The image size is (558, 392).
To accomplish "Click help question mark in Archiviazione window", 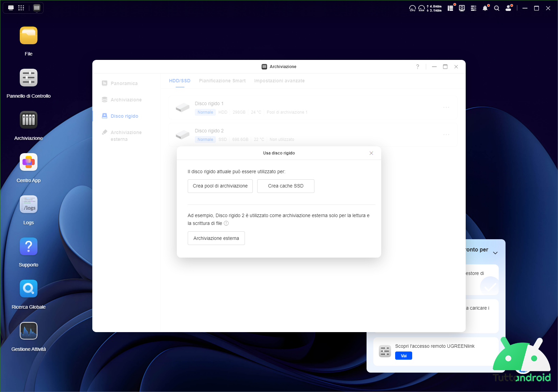I will point(418,67).
